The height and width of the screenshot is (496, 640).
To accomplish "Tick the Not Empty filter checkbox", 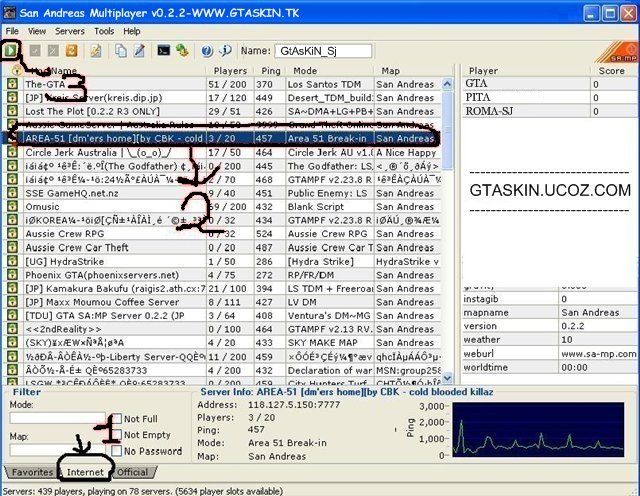I will (x=116, y=435).
